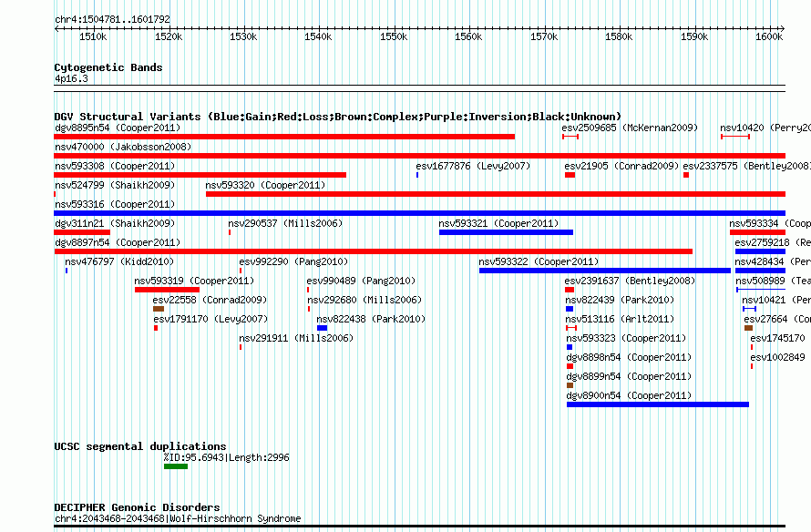Click nsv593322 (Cooper2011) label
The width and height of the screenshot is (811, 532).
click(539, 261)
